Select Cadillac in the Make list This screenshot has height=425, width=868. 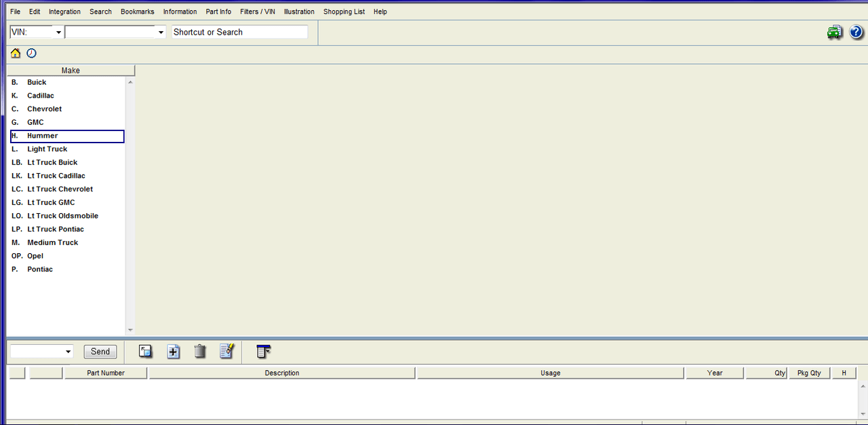(66, 96)
